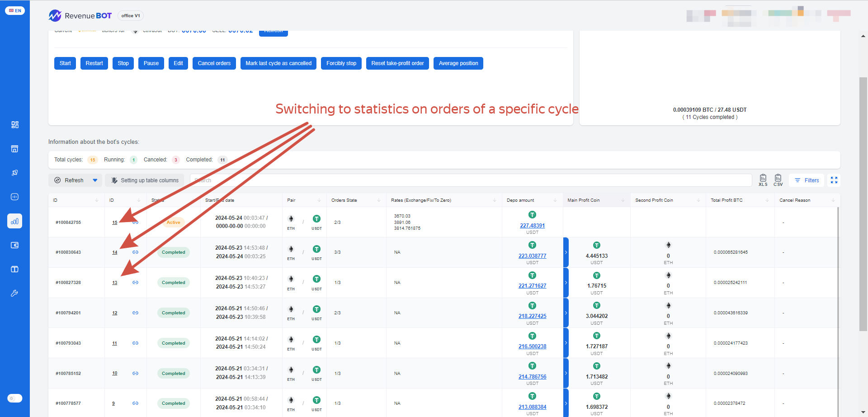Open depo amount 227.48391 link
The image size is (868, 417).
tap(532, 226)
